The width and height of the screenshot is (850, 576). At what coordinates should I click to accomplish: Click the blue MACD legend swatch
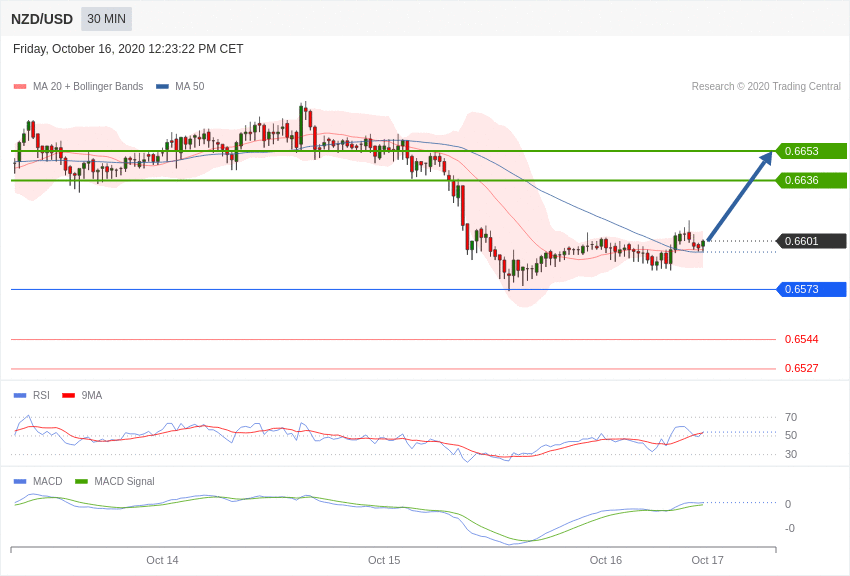[x=20, y=482]
